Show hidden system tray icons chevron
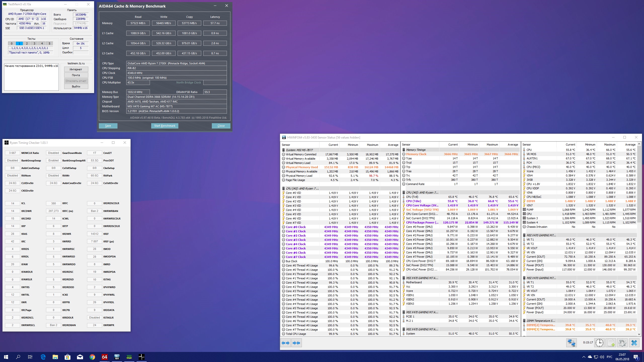Screen dimensions: 644x362 (x=584, y=357)
